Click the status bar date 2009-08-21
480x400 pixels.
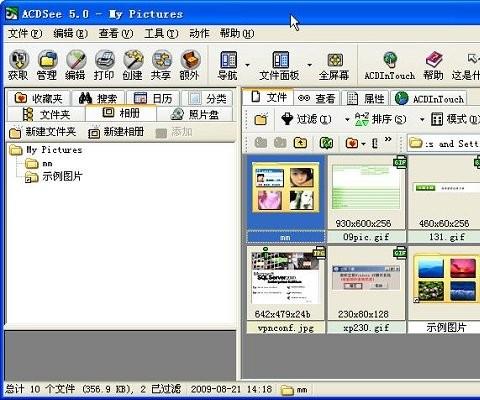(x=231, y=389)
